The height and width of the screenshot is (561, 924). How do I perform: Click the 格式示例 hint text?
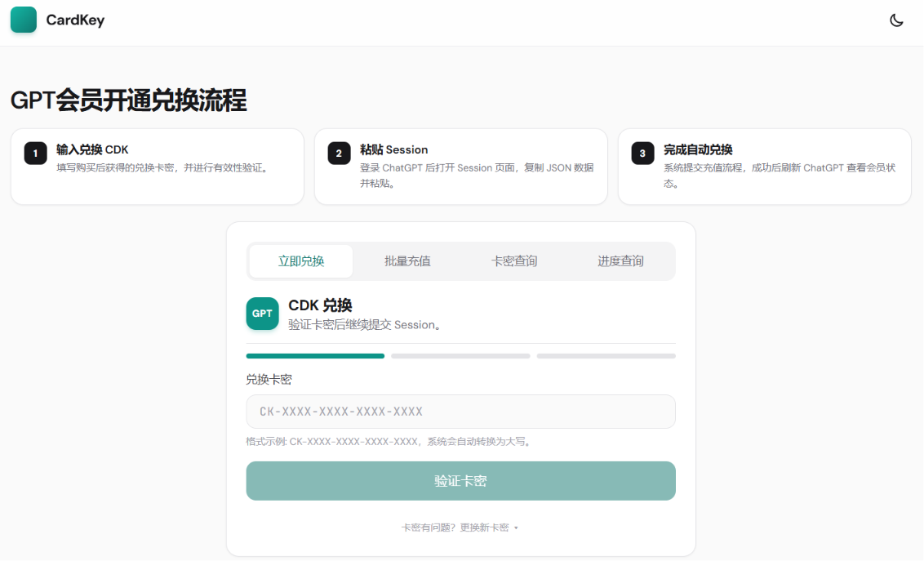[389, 442]
